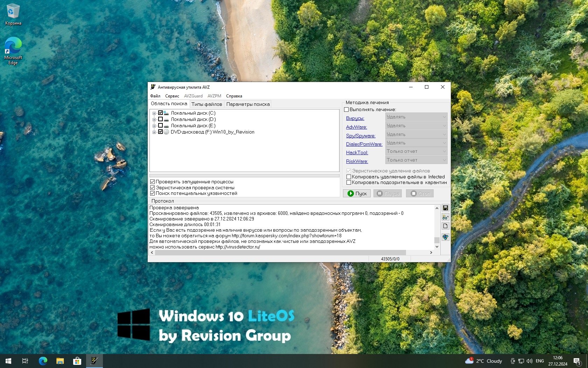Screen dimensions: 588x368
Task: Check the Локальный диск (D:) checkbox
Action: click(160, 119)
